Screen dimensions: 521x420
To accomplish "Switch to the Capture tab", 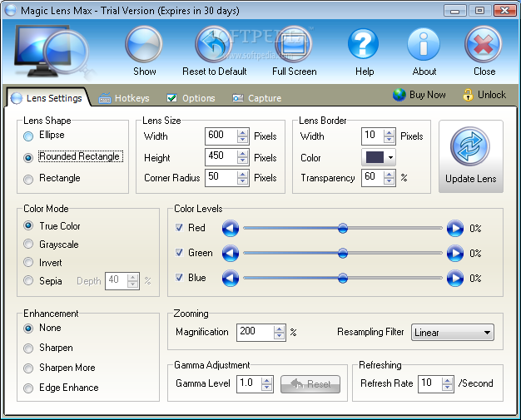I will pyautogui.click(x=257, y=98).
